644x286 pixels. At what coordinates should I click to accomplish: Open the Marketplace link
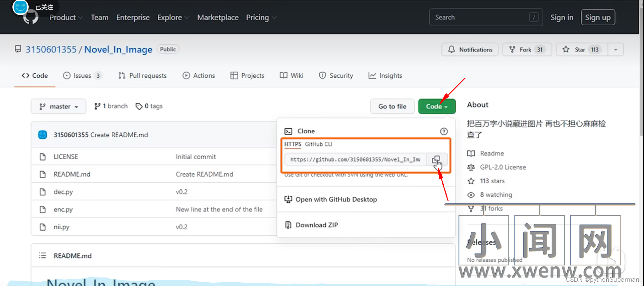click(x=218, y=17)
